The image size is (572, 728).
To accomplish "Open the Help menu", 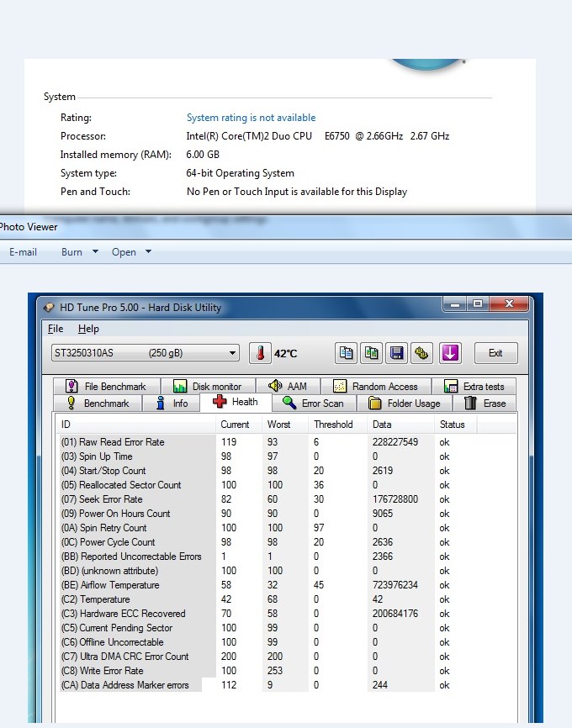I will coord(88,329).
